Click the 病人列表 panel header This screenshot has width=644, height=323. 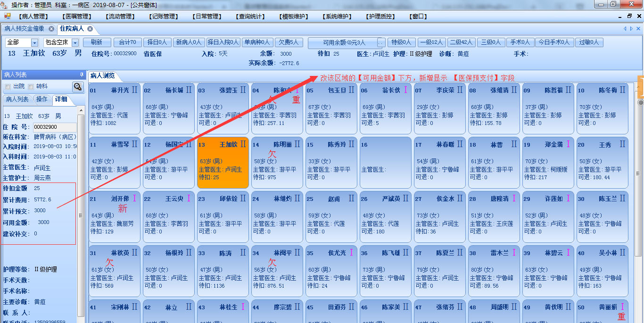pyautogui.click(x=42, y=75)
